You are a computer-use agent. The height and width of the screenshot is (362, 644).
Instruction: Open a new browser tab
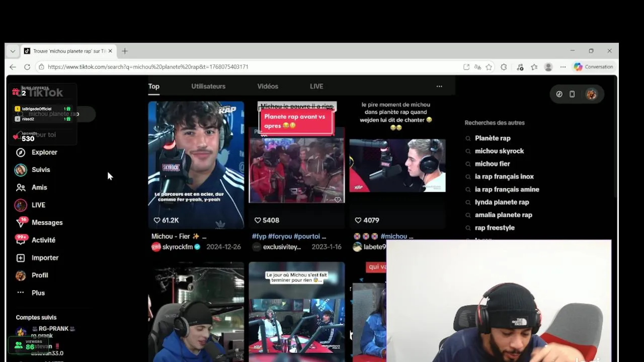[x=125, y=51]
